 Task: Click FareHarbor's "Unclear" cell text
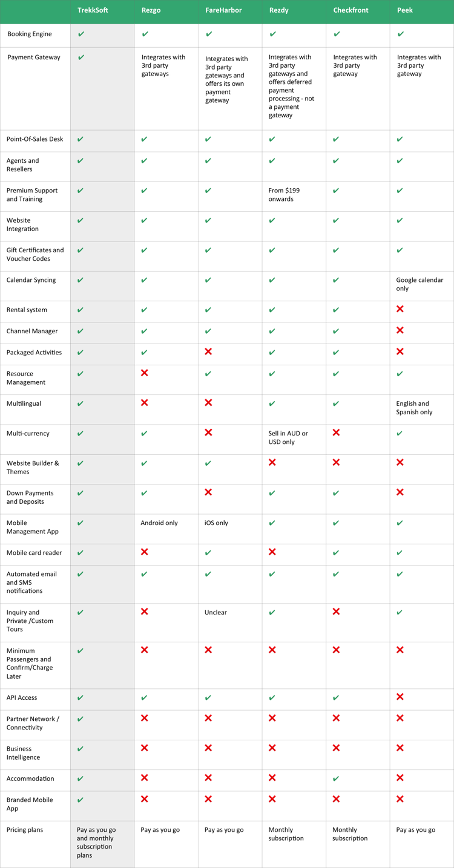pos(215,612)
